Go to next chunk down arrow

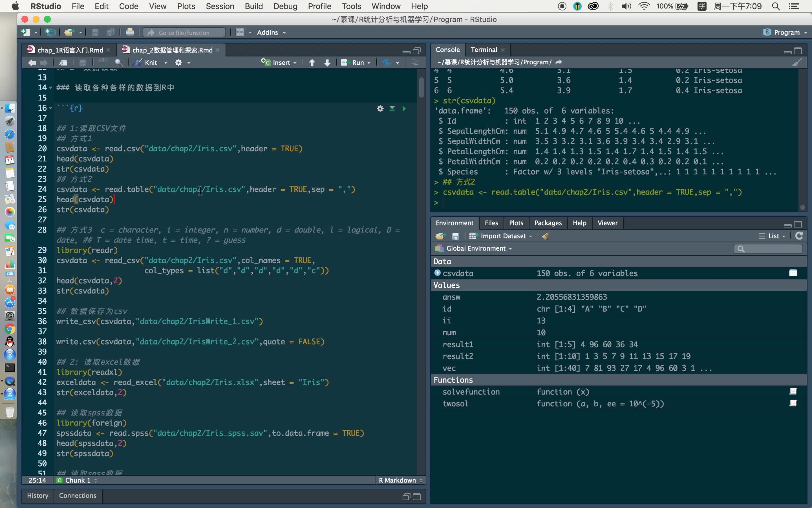327,62
